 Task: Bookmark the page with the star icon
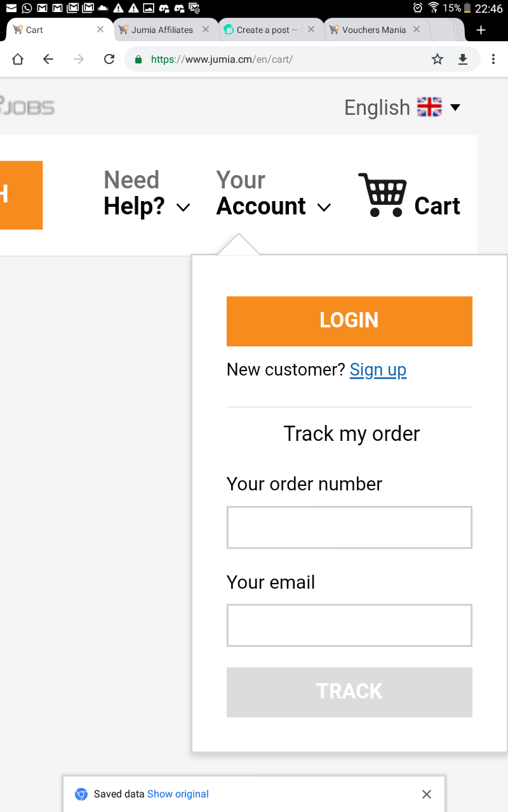pyautogui.click(x=438, y=59)
